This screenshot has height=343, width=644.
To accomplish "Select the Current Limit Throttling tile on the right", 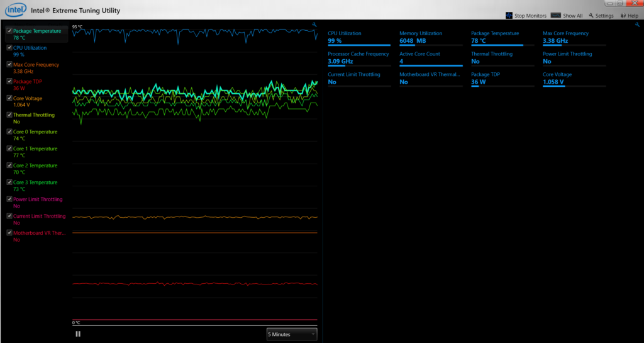I will (x=359, y=79).
